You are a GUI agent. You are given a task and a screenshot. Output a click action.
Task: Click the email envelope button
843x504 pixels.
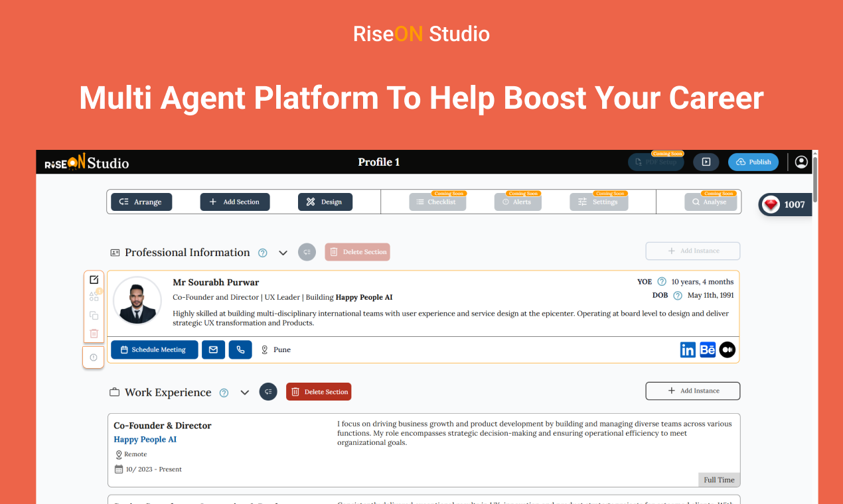[213, 349]
